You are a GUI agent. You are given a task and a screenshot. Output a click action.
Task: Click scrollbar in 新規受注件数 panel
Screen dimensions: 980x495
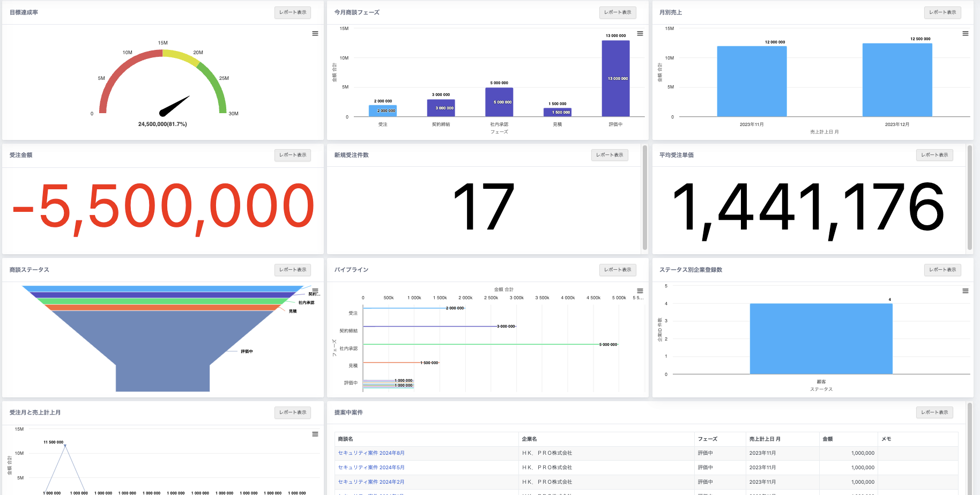pyautogui.click(x=644, y=197)
